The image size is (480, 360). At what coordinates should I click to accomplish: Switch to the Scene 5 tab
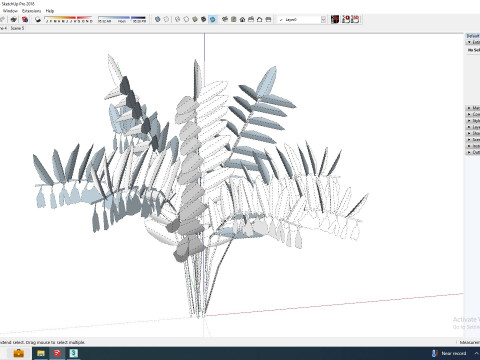click(17, 28)
